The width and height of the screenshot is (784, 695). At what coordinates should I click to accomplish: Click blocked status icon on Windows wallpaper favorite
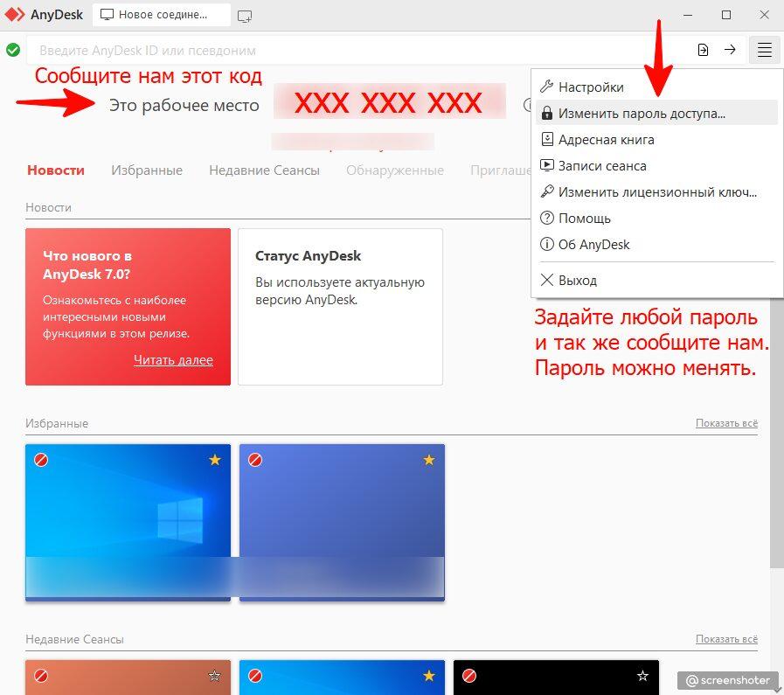pos(41,460)
